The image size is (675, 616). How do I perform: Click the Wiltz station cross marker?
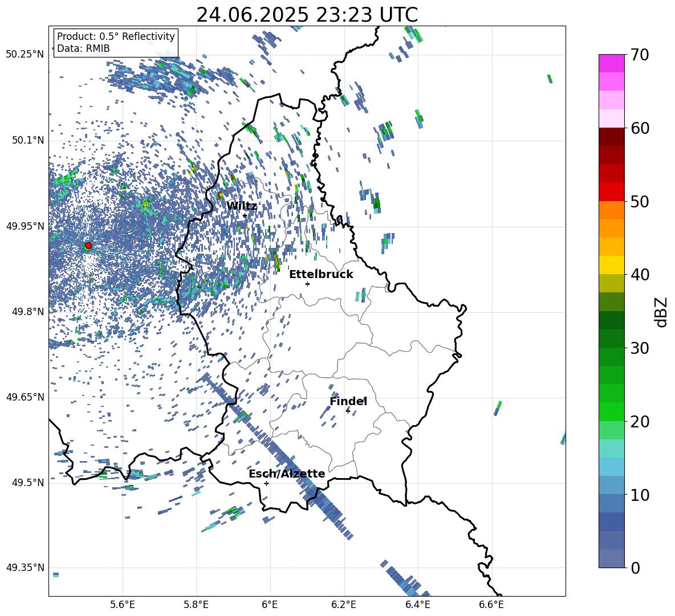pyautogui.click(x=245, y=215)
